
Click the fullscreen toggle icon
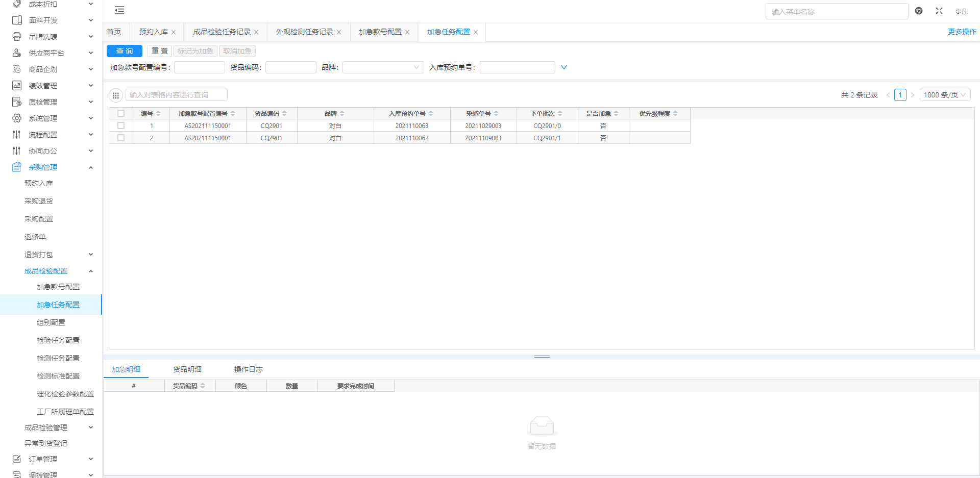(939, 11)
